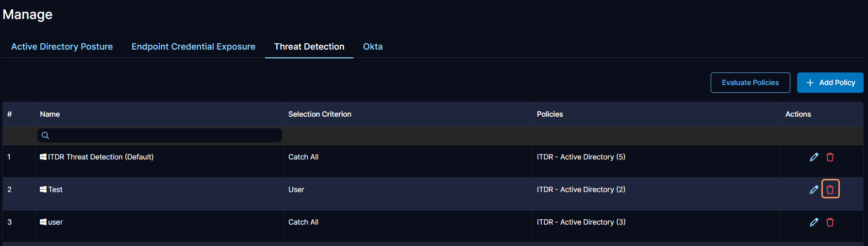
Task: Select the ITDR Threat Detection (Default) name
Action: (100, 157)
